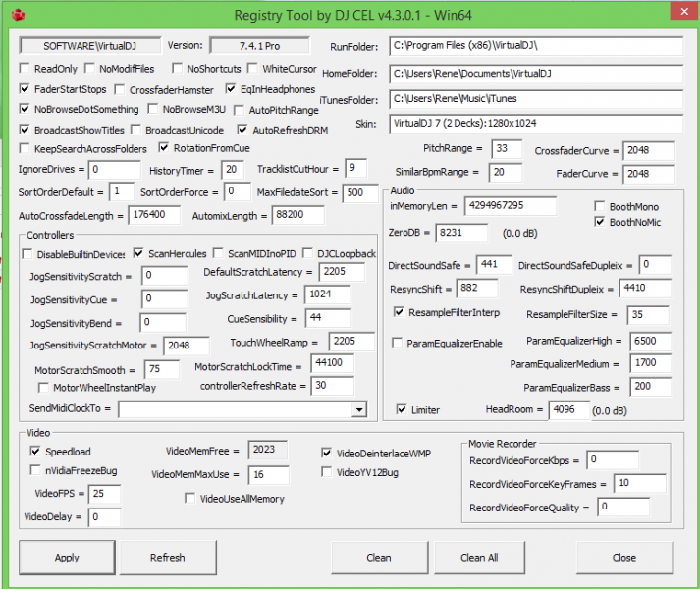Viewport: 700px width, 589px height.
Task: Click the PitchRange value field
Action: 507,149
